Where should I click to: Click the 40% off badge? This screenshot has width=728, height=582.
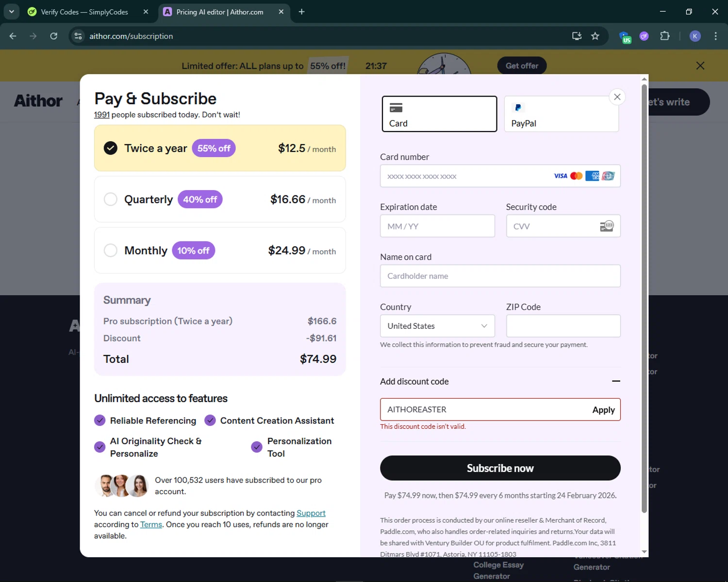click(200, 199)
